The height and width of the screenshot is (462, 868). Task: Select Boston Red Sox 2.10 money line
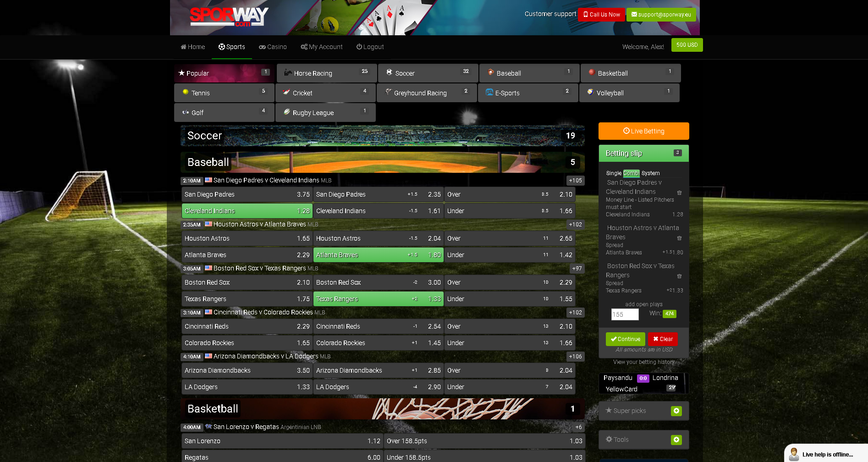tap(247, 282)
